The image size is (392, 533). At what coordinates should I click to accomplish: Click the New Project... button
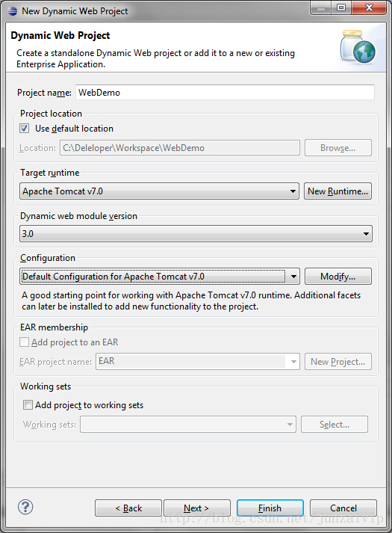338,361
